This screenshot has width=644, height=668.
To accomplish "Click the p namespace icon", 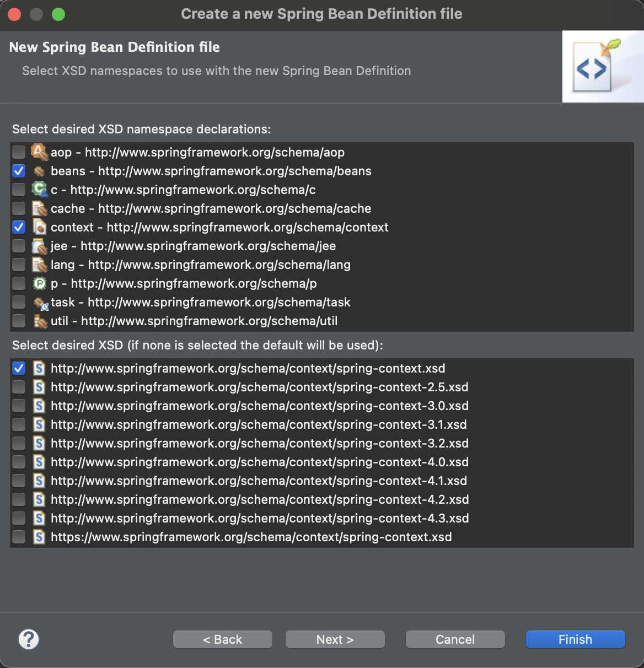I will pyautogui.click(x=39, y=283).
